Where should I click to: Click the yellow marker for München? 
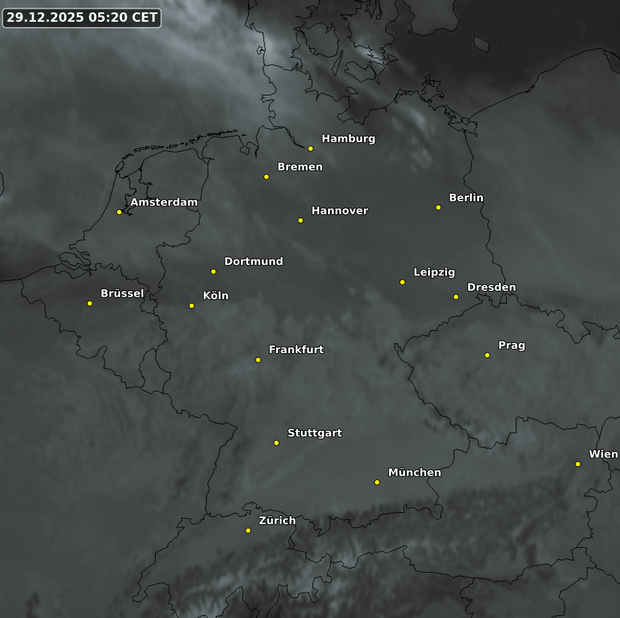pos(377,482)
